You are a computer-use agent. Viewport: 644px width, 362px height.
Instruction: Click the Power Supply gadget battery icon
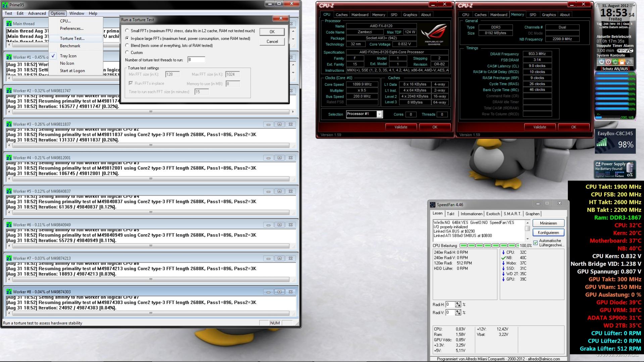(631, 167)
